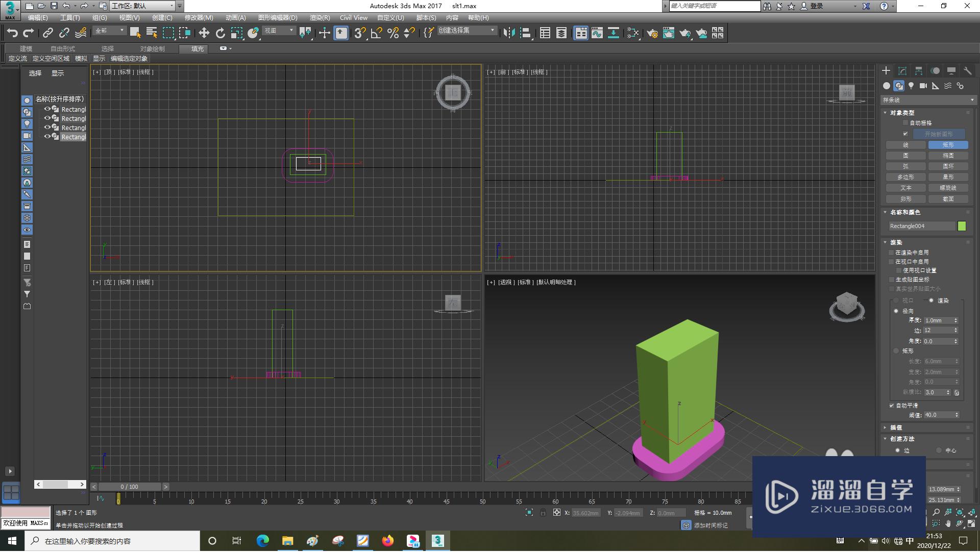Enable the 自动栅格 checkbox

pos(905,123)
